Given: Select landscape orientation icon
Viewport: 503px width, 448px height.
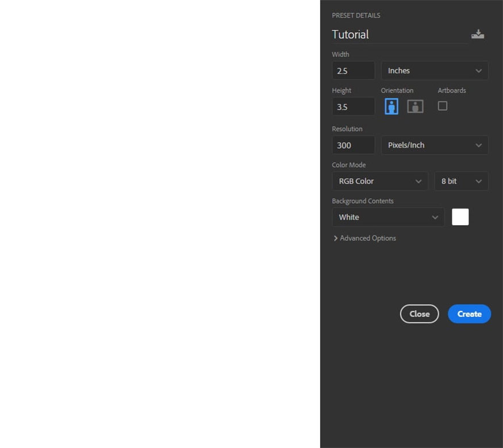Looking at the screenshot, I should 415,106.
